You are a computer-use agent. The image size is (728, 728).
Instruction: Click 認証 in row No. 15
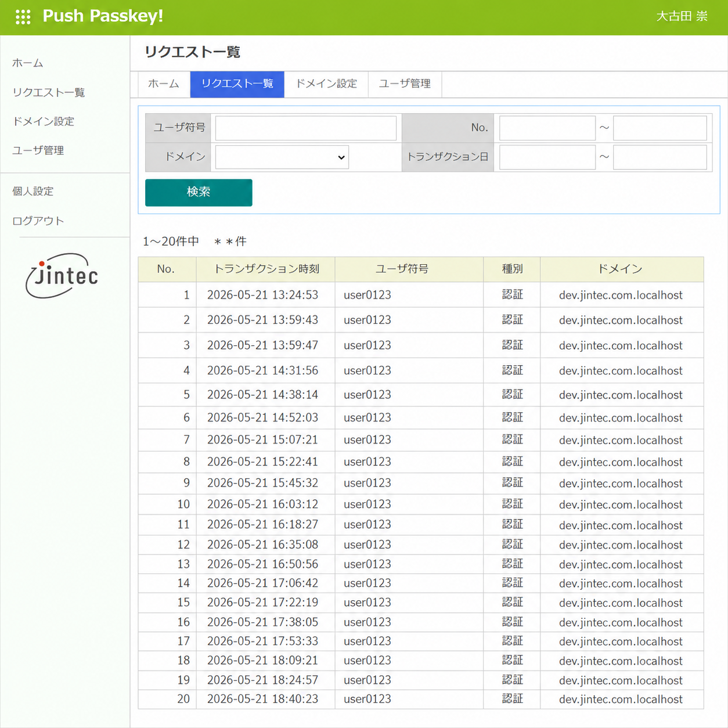pos(512,603)
